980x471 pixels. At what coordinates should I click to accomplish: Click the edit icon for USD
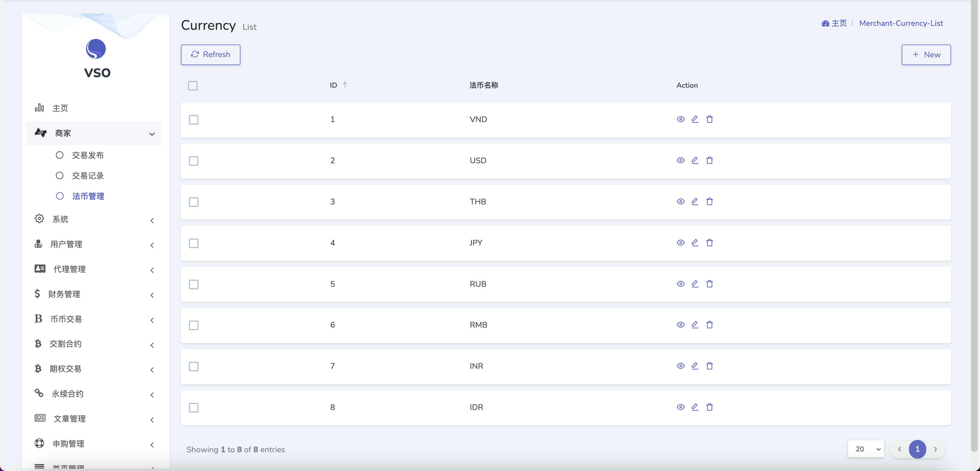pyautogui.click(x=695, y=160)
